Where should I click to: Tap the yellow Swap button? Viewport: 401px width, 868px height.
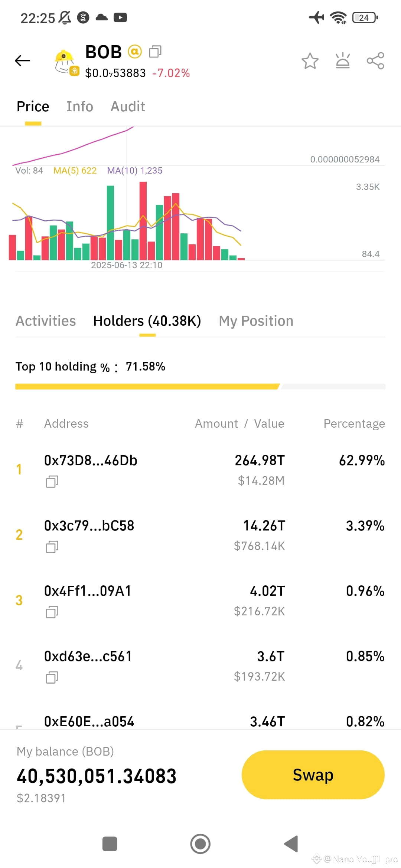313,775
